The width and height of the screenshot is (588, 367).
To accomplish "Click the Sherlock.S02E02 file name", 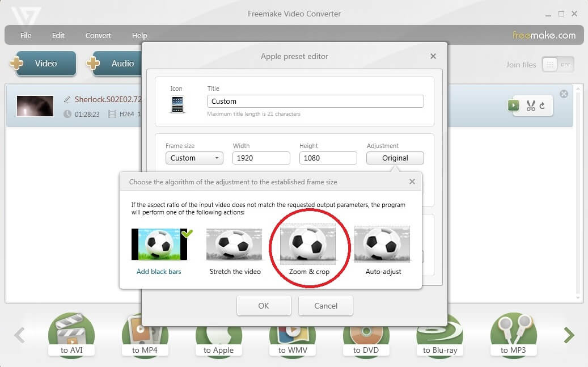I will click(x=108, y=99).
